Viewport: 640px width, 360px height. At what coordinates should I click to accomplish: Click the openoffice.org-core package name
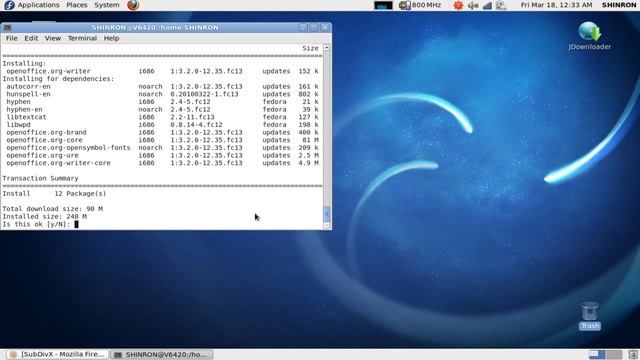[x=44, y=140]
